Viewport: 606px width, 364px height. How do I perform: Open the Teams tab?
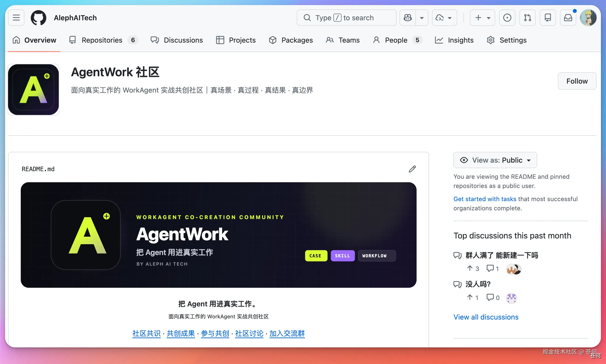(x=343, y=40)
